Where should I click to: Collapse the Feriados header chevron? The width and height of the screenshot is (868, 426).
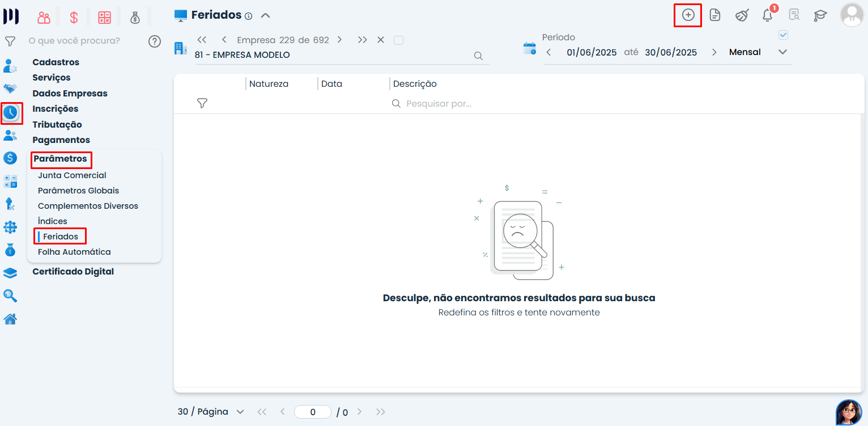click(x=265, y=15)
